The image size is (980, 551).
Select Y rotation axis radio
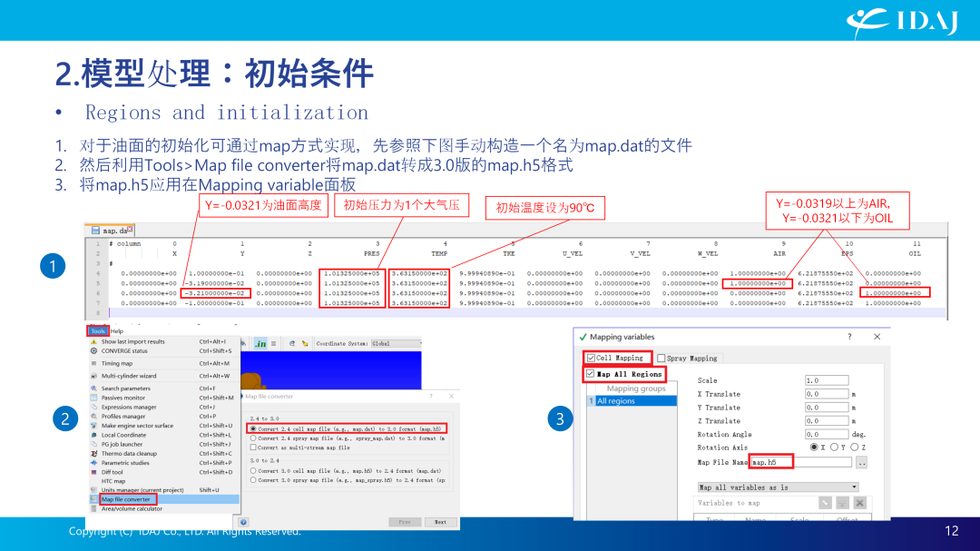(834, 448)
